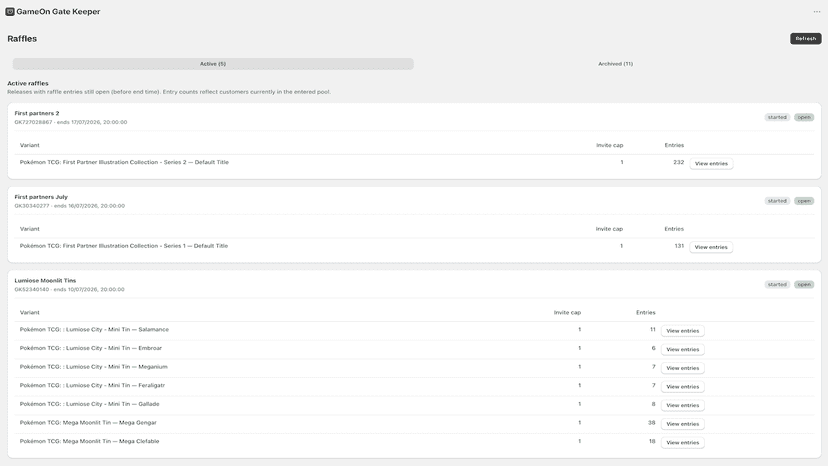This screenshot has height=466, width=828.
Task: Click the 131 entries count
Action: (679, 246)
